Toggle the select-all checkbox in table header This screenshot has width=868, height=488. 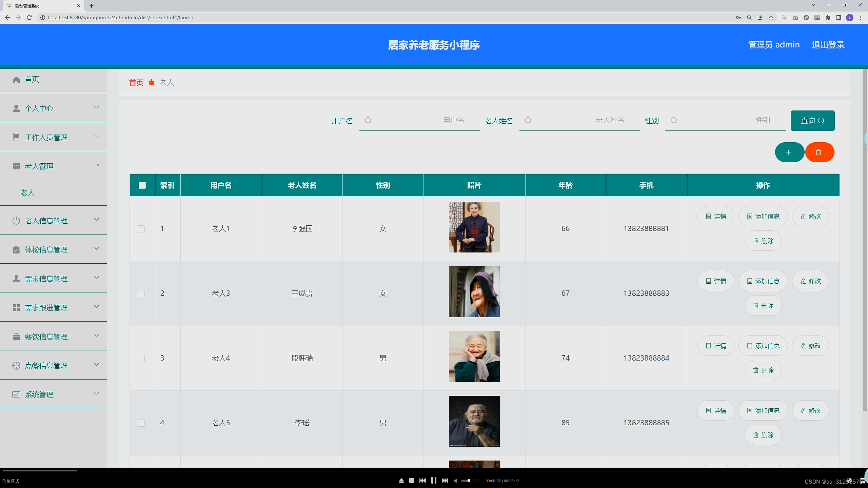[x=142, y=185]
